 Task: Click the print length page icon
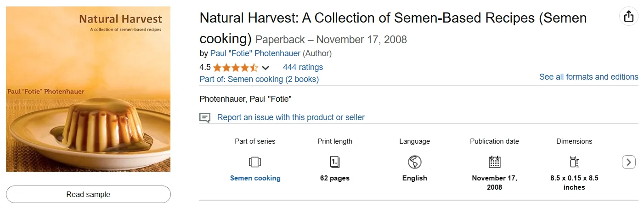tap(335, 162)
